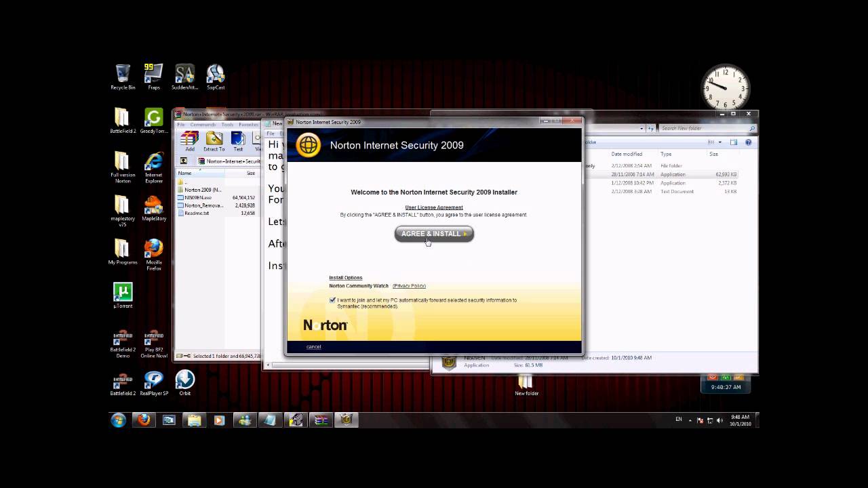Click Windows Media Player taskbar icon
The width and height of the screenshot is (868, 488).
(219, 420)
